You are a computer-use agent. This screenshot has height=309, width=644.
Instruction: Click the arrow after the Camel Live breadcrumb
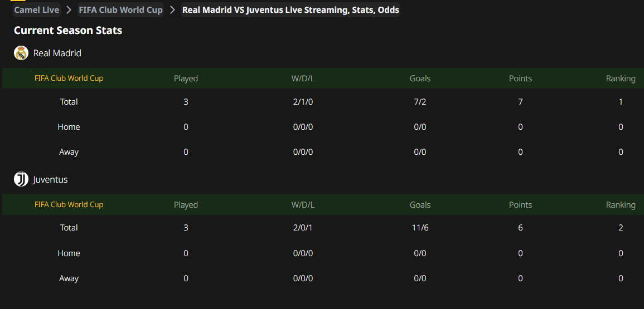(x=69, y=10)
